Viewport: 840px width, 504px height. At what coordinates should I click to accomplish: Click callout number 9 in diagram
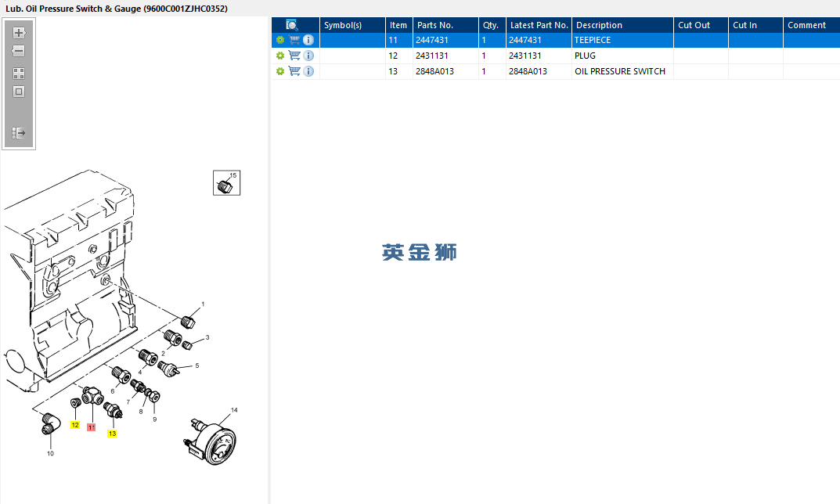coord(155,419)
